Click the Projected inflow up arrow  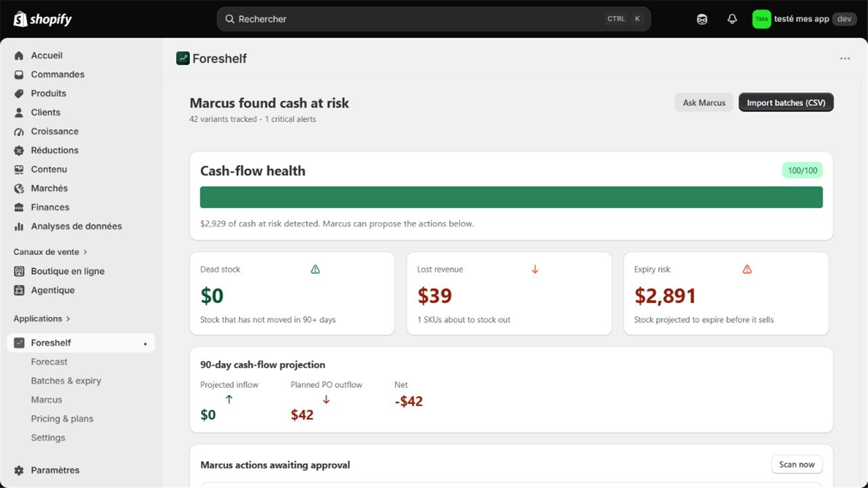(x=229, y=399)
